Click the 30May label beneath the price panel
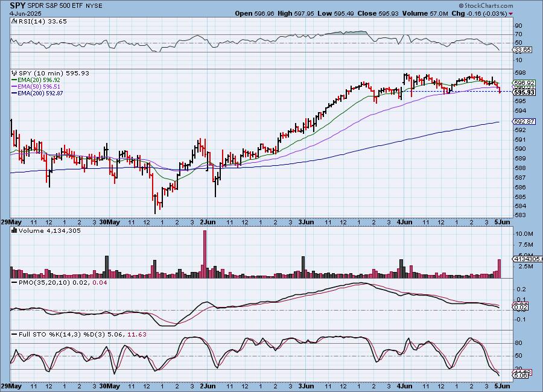This screenshot has width=543, height=392. click(x=109, y=222)
